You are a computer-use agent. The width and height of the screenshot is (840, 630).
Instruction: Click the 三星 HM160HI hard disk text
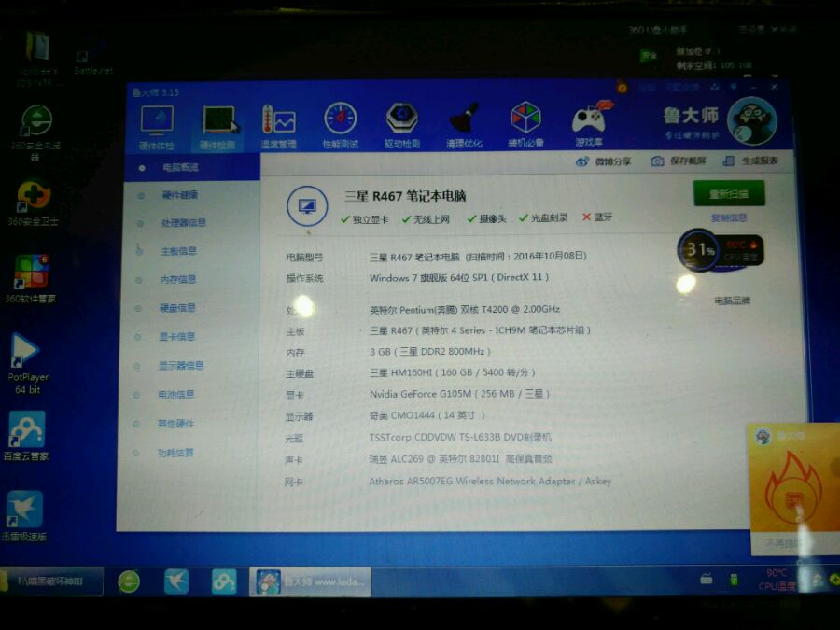[x=452, y=372]
